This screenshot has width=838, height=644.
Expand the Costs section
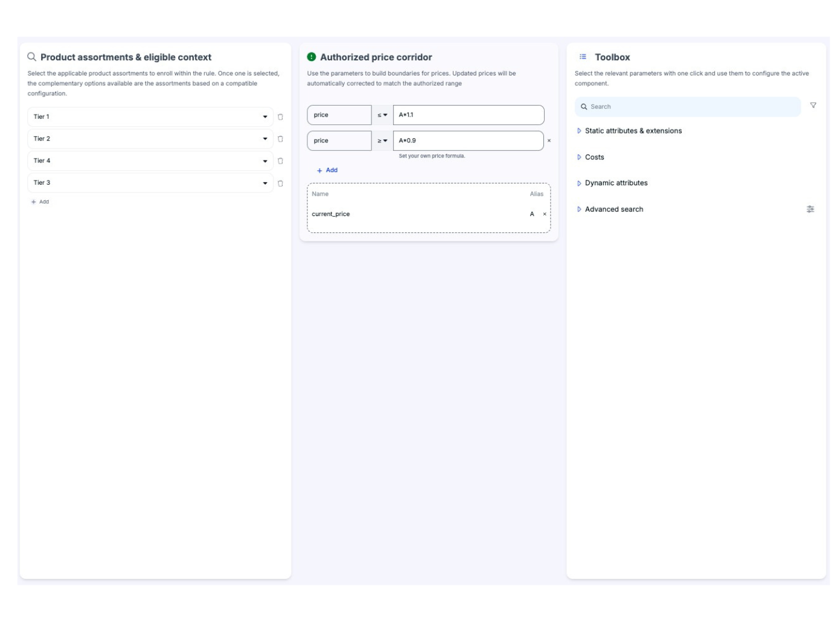pos(579,156)
